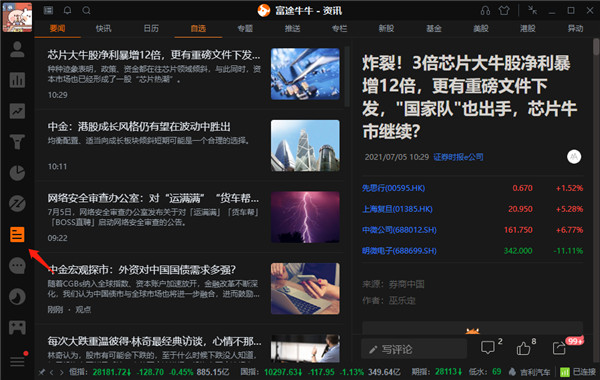Switch to the 推送 tab
The width and height of the screenshot is (600, 380).
292,28
